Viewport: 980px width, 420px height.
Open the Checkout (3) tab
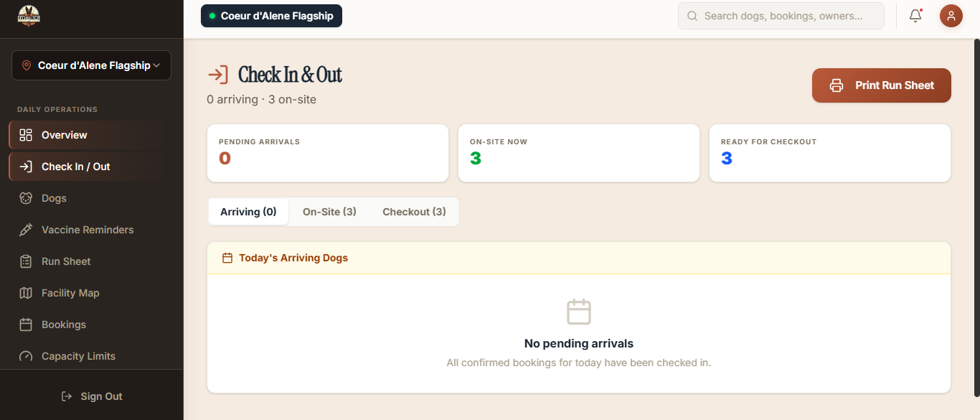tap(414, 212)
